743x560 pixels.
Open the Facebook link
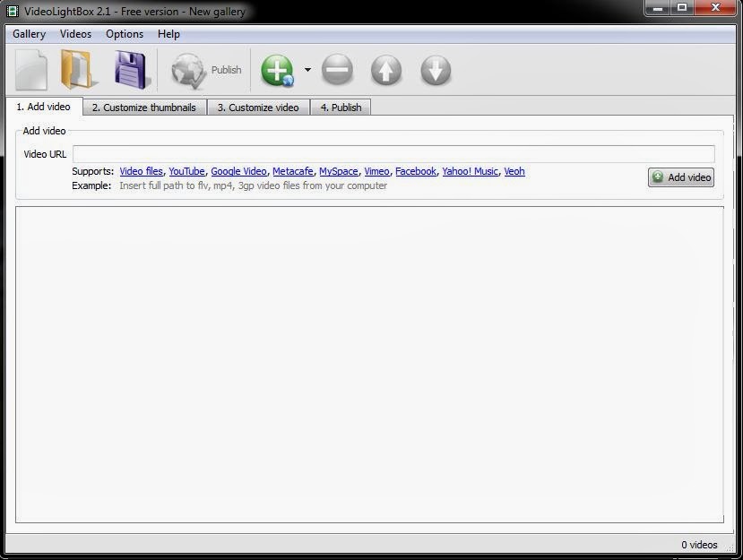(416, 171)
